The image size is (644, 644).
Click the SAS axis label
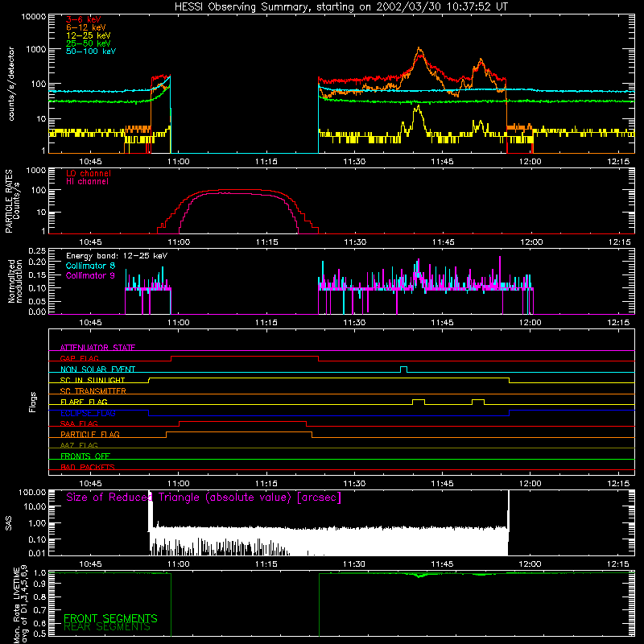tap(8, 523)
